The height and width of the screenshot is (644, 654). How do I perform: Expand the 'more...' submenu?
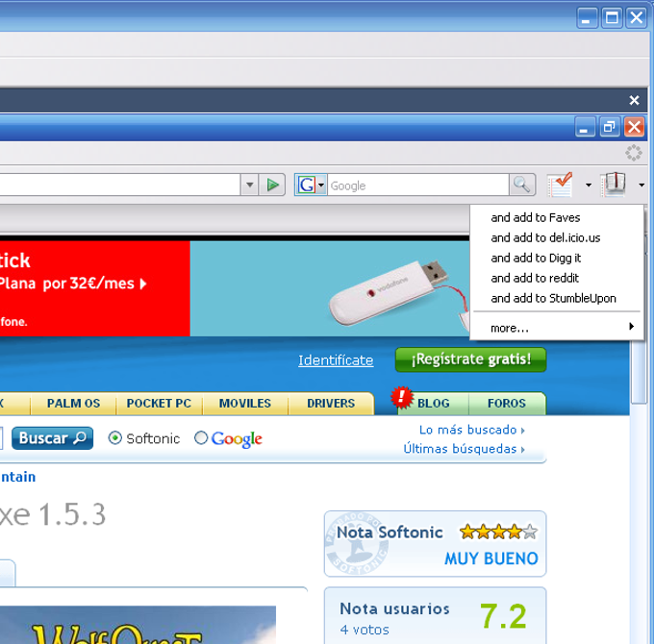[557, 328]
